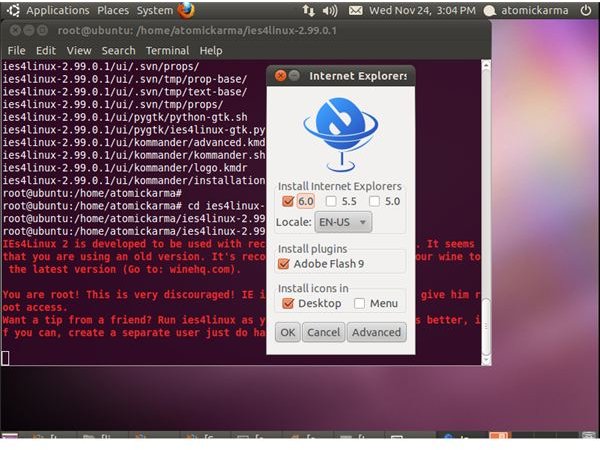Screen dimensions: 600x450
Task: Open the Ubuntu logo icon in top panel
Action: tap(13, 11)
